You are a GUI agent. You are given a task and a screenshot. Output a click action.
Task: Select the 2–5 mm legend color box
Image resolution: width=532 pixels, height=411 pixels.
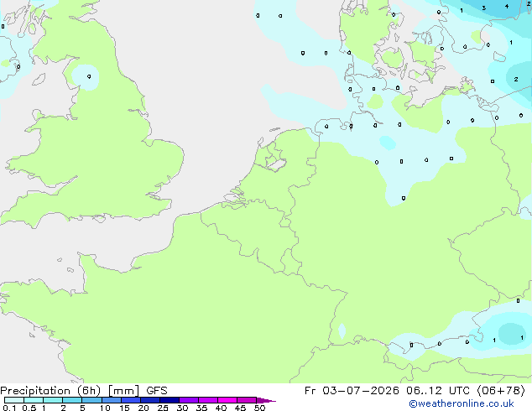click(x=72, y=400)
